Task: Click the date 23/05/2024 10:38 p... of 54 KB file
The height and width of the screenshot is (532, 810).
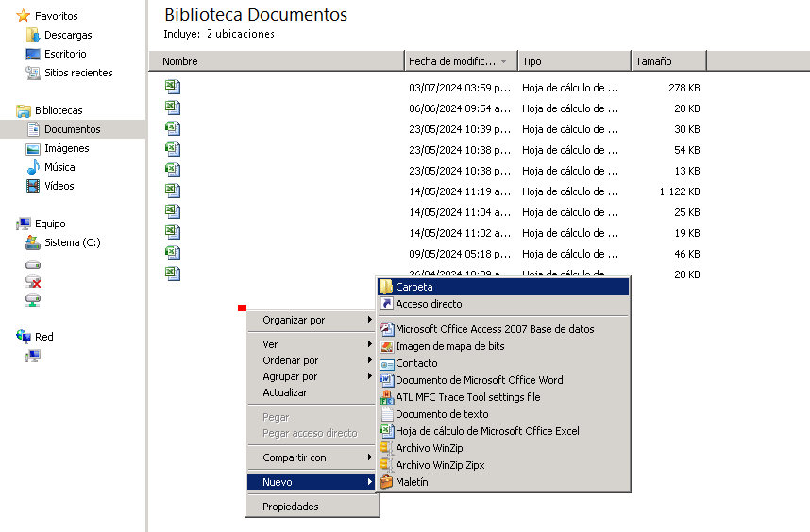Action: pyautogui.click(x=460, y=150)
